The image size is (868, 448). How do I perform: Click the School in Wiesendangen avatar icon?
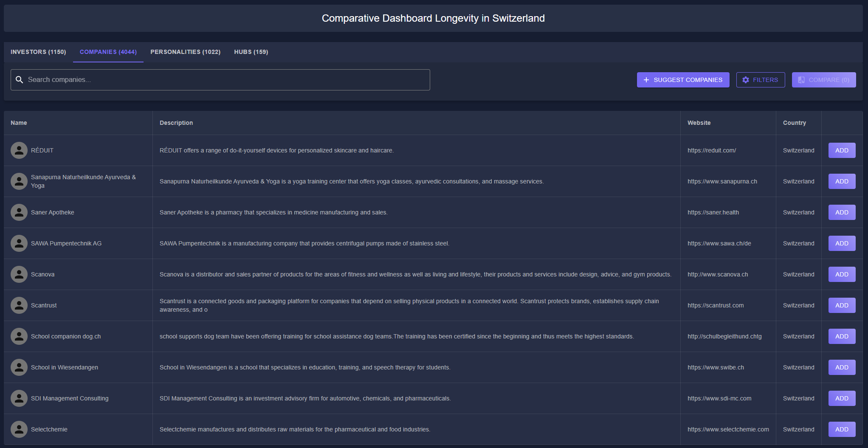click(19, 367)
